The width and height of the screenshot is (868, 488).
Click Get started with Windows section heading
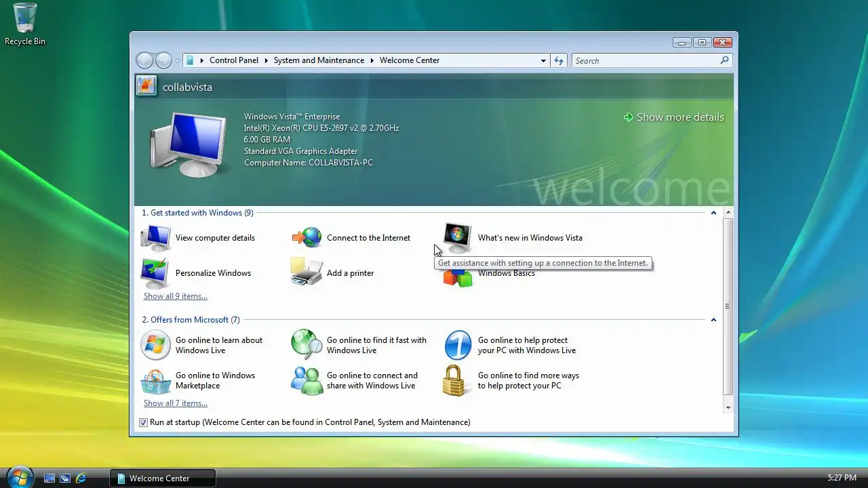(197, 213)
